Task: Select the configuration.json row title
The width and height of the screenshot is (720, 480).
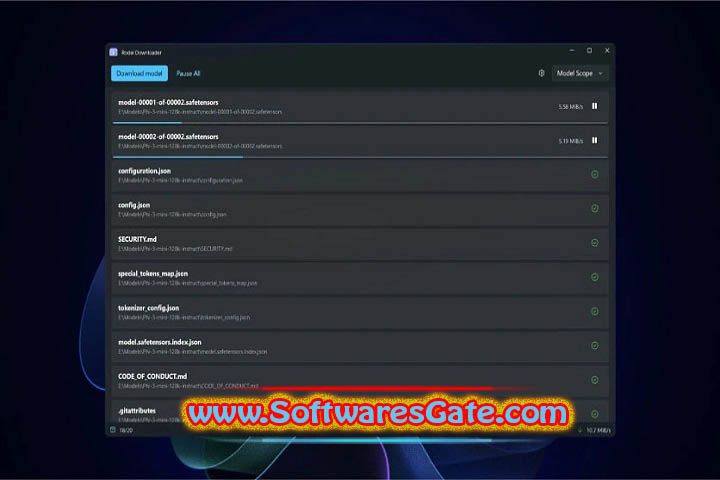Action: [144, 171]
